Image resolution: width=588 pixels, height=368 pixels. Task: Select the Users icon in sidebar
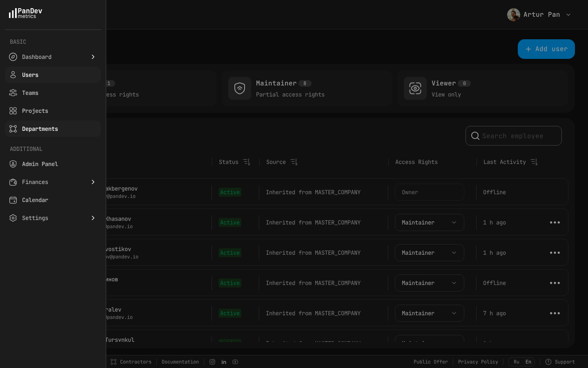13,75
